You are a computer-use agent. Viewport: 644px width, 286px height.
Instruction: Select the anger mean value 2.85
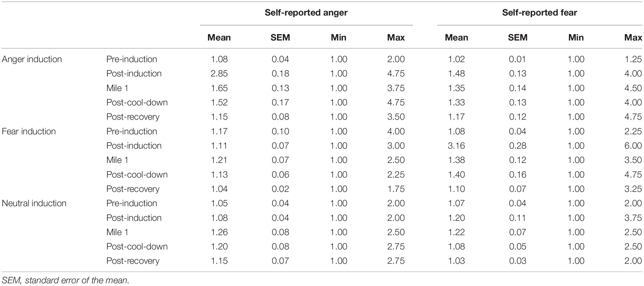click(x=219, y=73)
